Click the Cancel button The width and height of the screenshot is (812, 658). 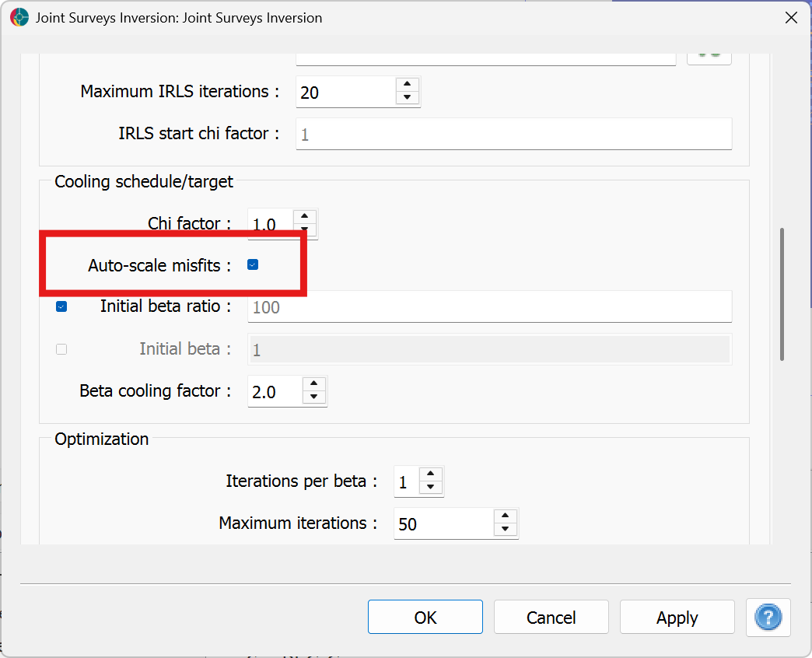[551, 617]
